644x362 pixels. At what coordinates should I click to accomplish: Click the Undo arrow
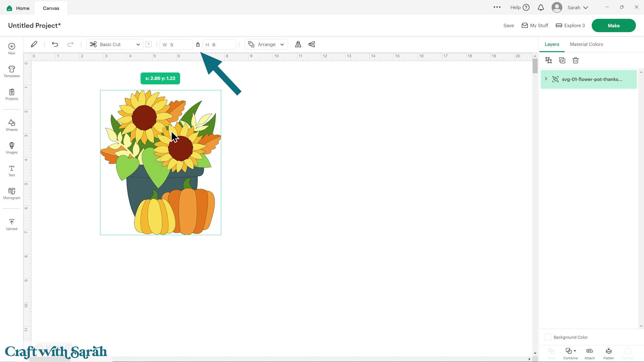pos(55,44)
